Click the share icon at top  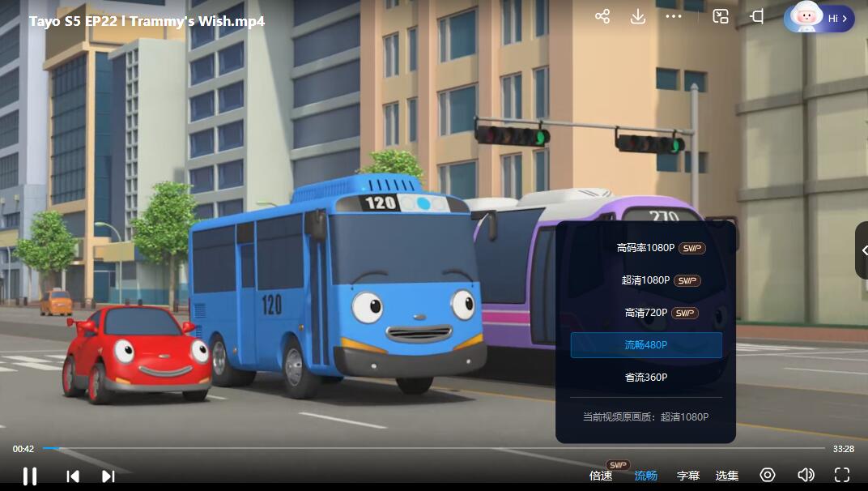click(602, 17)
